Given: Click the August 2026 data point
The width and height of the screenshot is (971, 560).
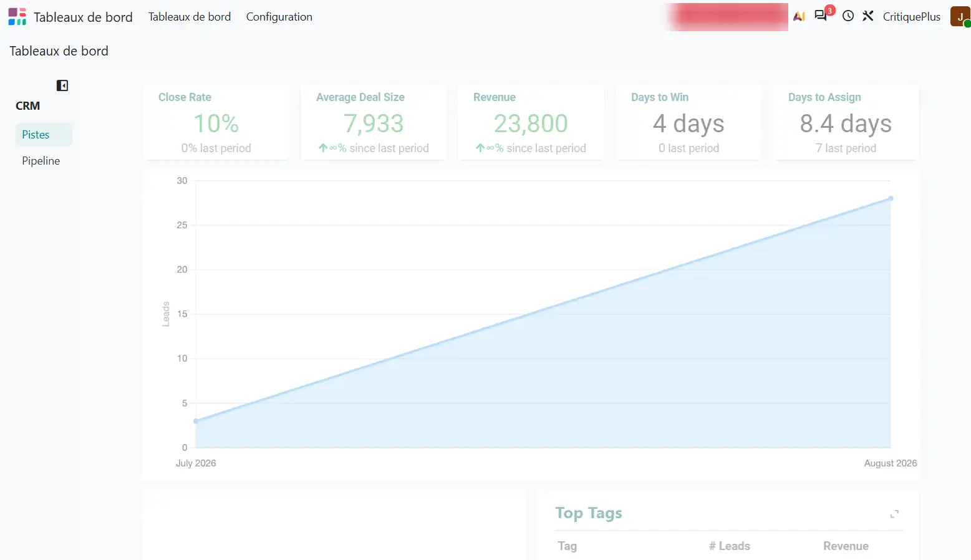Looking at the screenshot, I should coord(891,198).
